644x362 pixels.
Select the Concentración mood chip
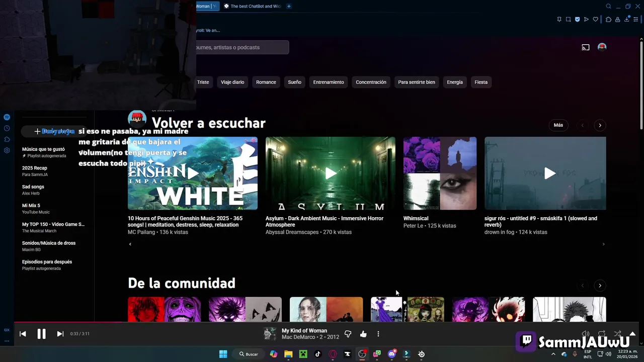pos(371,82)
